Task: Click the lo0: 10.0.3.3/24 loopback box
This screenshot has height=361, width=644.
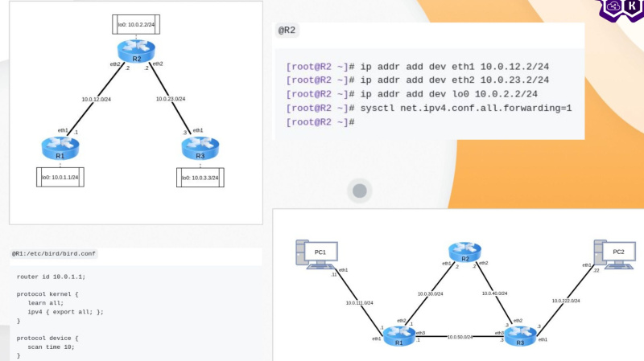Action: click(x=200, y=177)
